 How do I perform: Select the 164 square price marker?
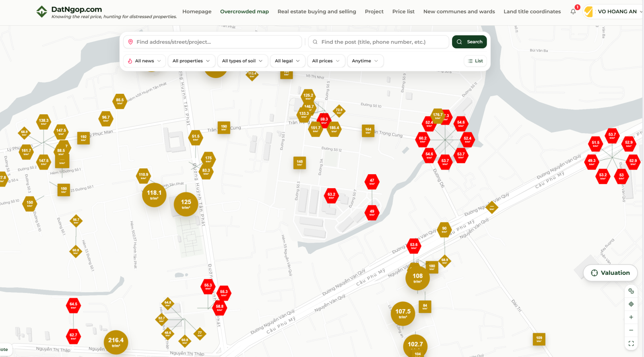[x=368, y=130]
